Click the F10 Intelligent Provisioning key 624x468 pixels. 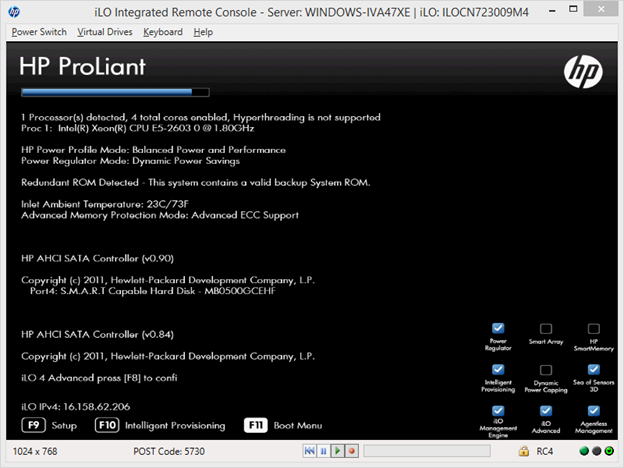click(107, 425)
